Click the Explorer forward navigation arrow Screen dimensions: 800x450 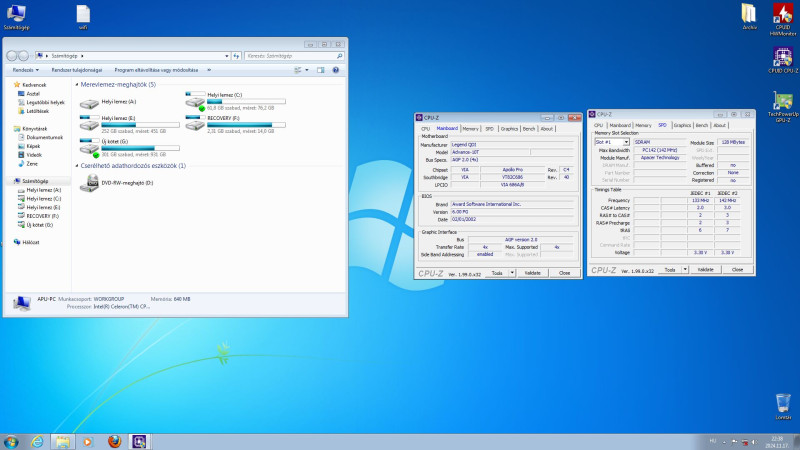pos(23,56)
